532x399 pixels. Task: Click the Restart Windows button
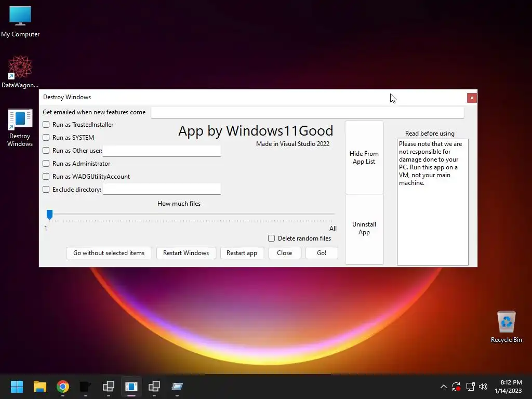186,253
